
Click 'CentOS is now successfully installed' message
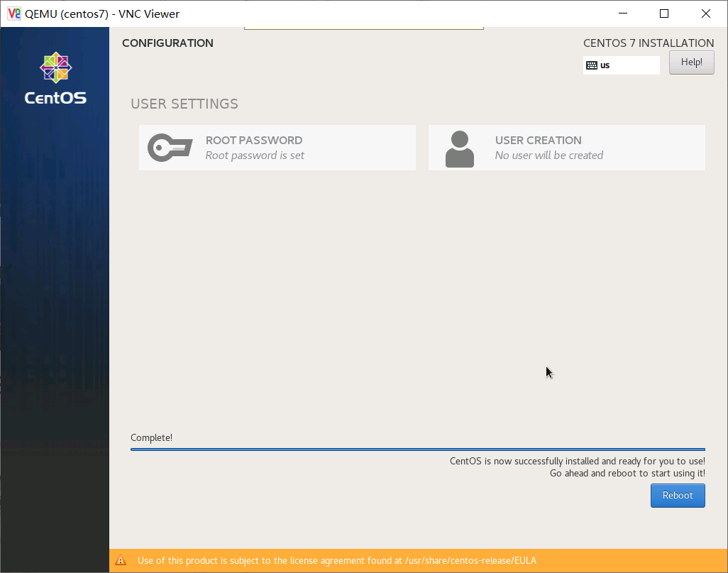click(x=578, y=461)
